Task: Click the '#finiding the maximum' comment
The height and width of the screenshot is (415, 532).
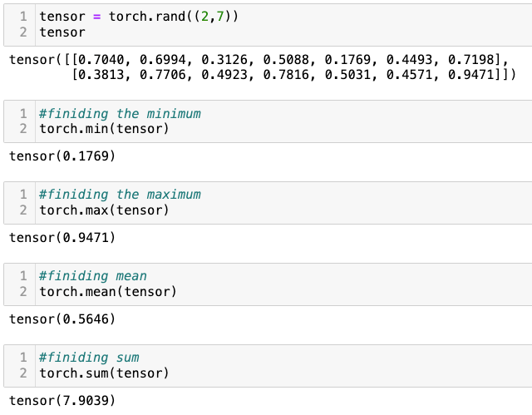Action: tap(120, 195)
